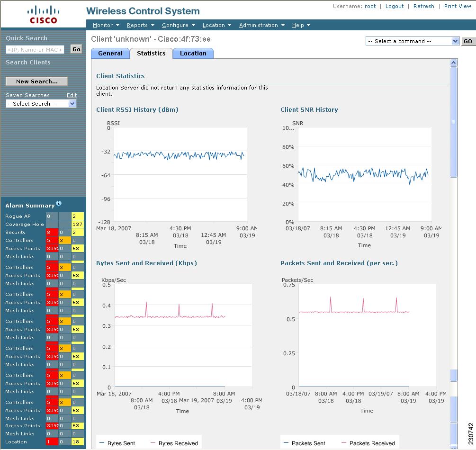Open the Configure menu

click(179, 25)
